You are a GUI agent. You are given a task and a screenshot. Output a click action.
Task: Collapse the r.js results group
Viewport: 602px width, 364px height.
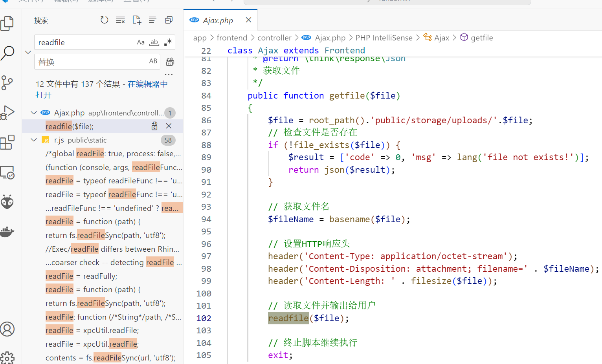point(34,140)
